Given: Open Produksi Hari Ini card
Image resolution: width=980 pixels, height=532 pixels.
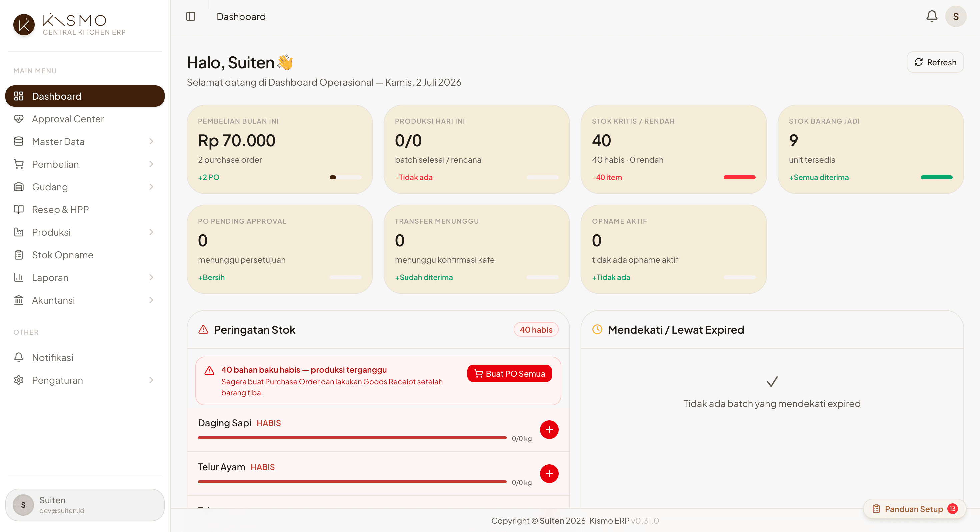Looking at the screenshot, I should (x=476, y=149).
